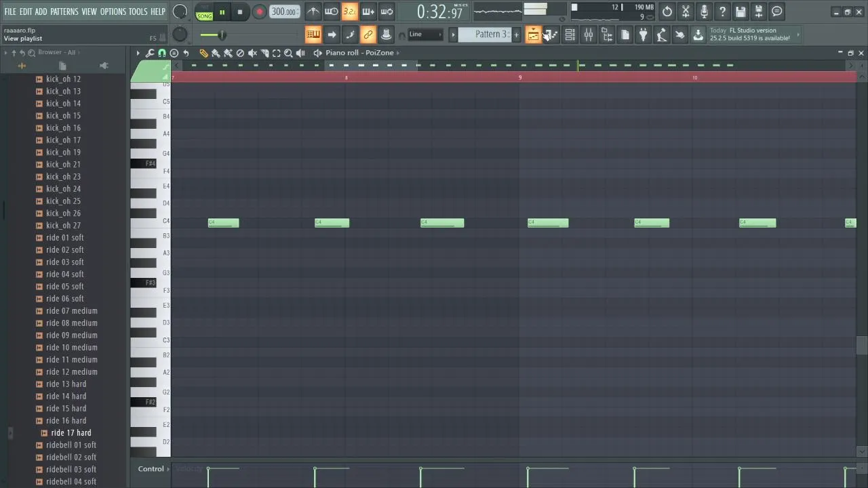The width and height of the screenshot is (868, 488).
Task: Open the EDIT menu
Action: [x=26, y=12]
